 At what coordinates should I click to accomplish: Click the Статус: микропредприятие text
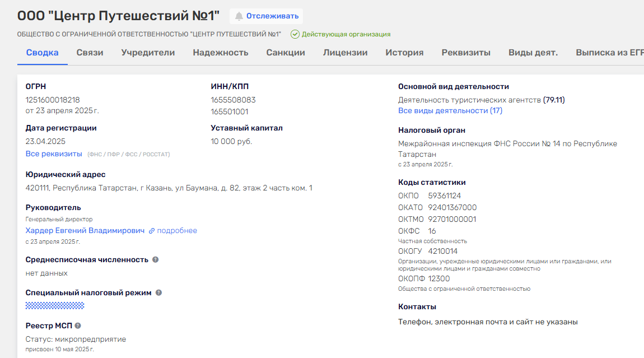[76, 339]
